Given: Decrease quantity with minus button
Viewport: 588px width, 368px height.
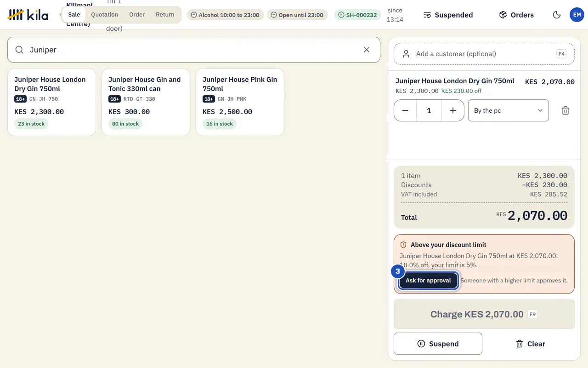Looking at the screenshot, I should 405,110.
